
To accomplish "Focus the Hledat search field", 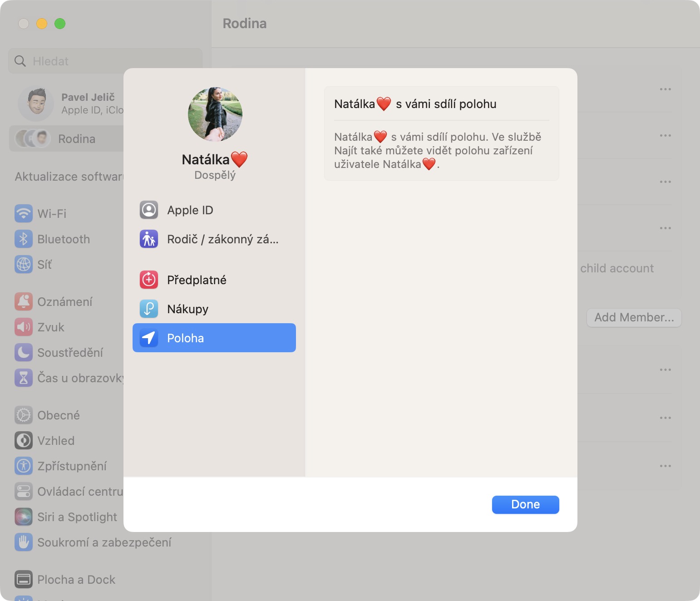I will 105,61.
